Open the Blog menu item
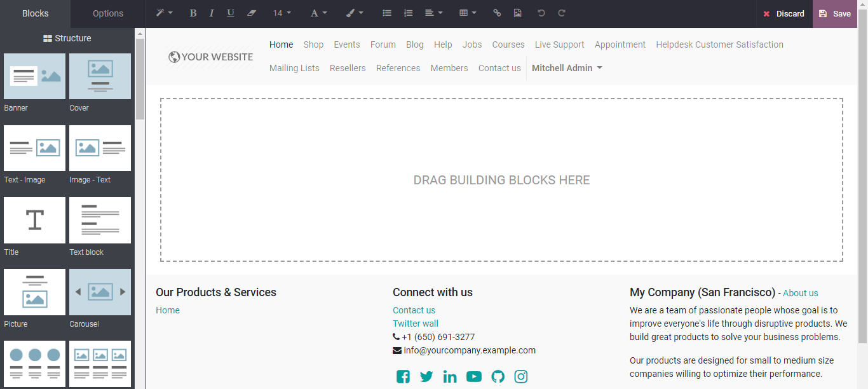868x389 pixels. pos(415,44)
